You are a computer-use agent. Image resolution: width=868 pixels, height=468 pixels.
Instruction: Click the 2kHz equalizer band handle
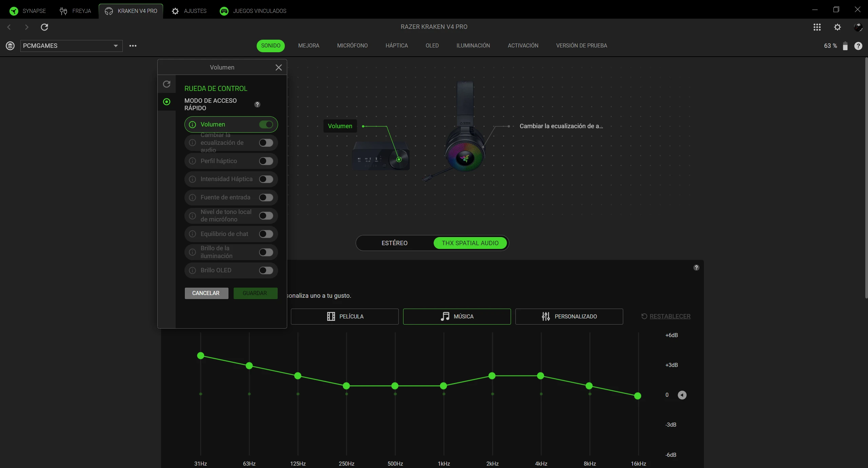pos(492,376)
